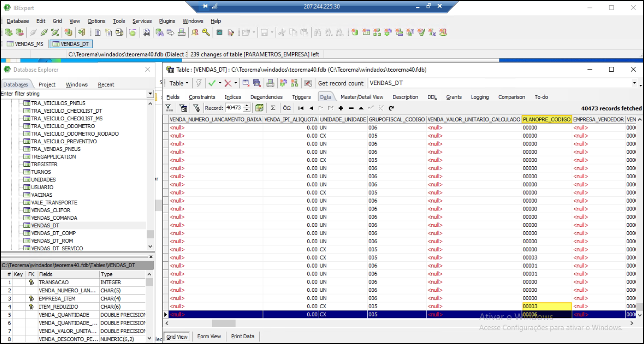644x344 pixels.
Task: Close the Database Explorer panel
Action: coord(148,69)
